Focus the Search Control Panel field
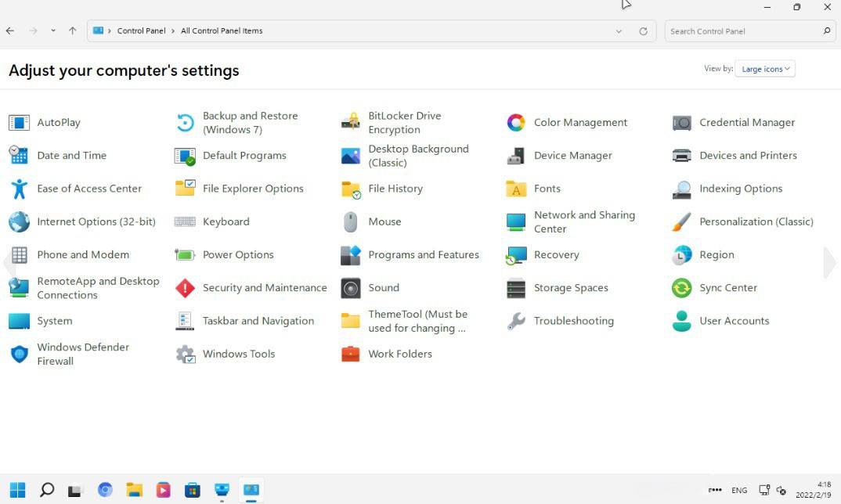 (750, 31)
